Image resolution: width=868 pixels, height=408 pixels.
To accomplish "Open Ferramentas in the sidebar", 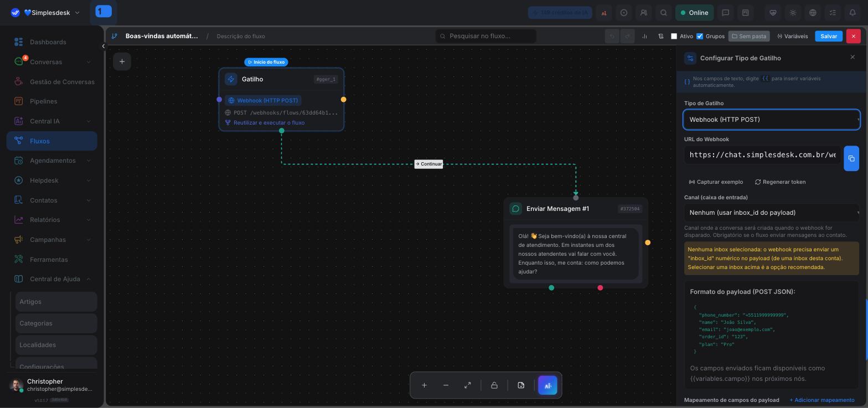I will tap(52, 260).
